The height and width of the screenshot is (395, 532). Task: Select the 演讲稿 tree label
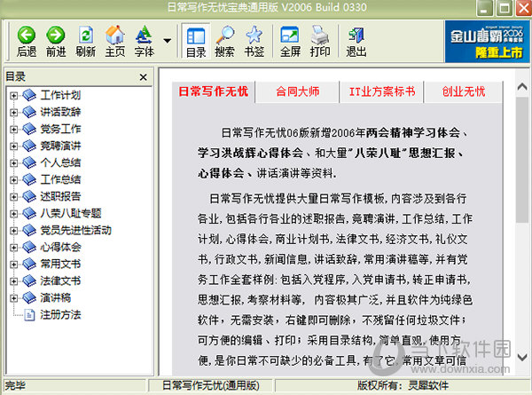pyautogui.click(x=55, y=298)
